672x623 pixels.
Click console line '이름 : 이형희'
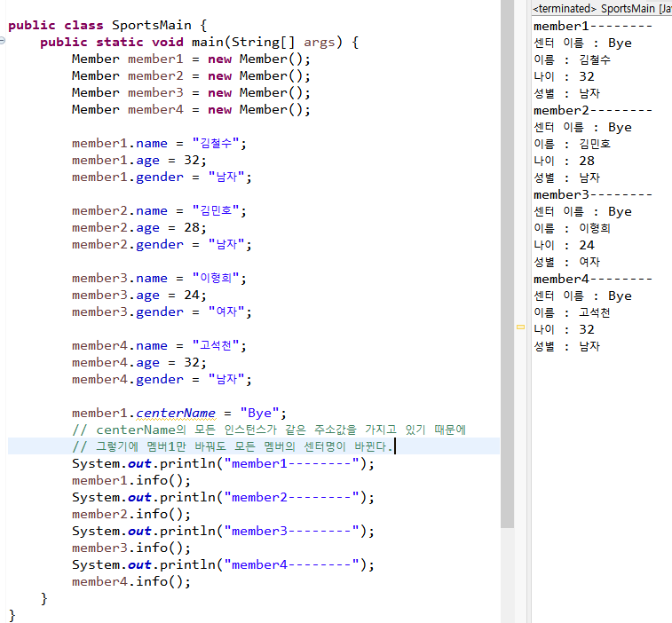pyautogui.click(x=572, y=228)
